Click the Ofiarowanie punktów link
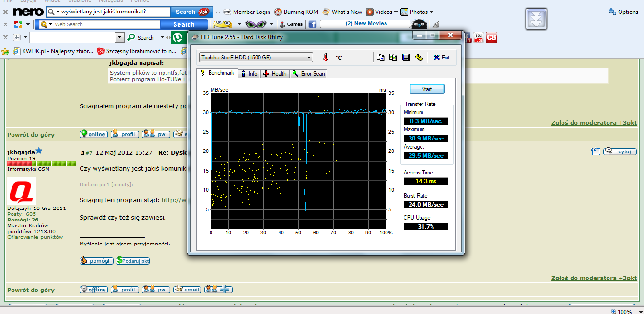The width and height of the screenshot is (644, 314). (x=35, y=237)
